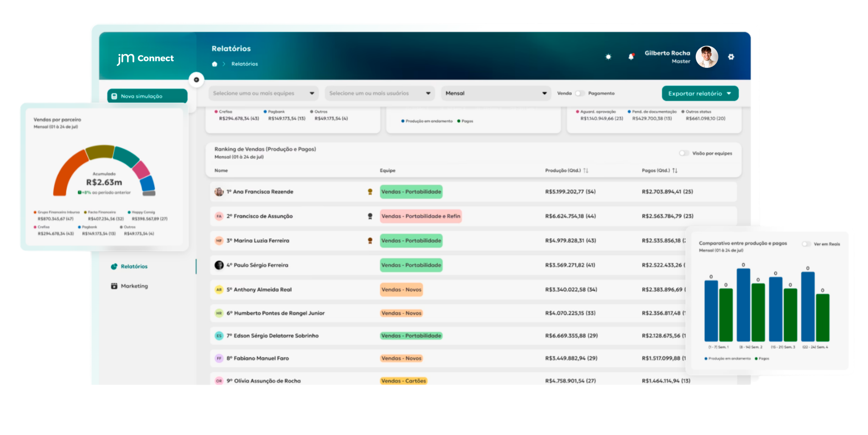Open the Relatórios sidebar menu item
This screenshot has width=868, height=435.
point(134,266)
